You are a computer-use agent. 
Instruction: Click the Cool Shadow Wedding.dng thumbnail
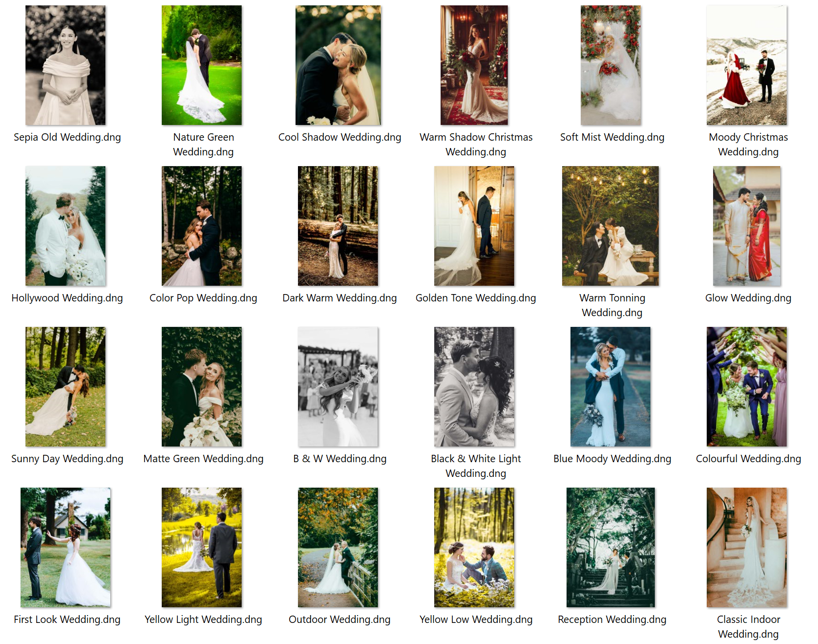coord(338,65)
